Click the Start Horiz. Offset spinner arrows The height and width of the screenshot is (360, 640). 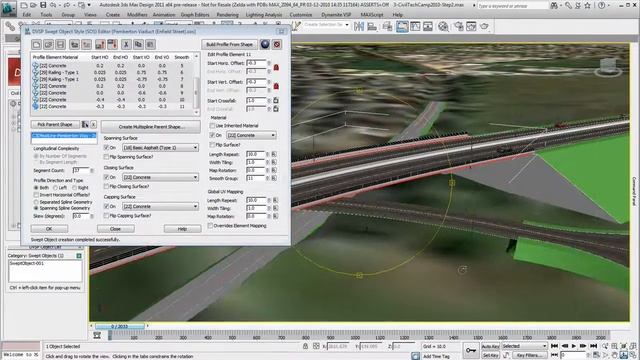[x=269, y=63]
